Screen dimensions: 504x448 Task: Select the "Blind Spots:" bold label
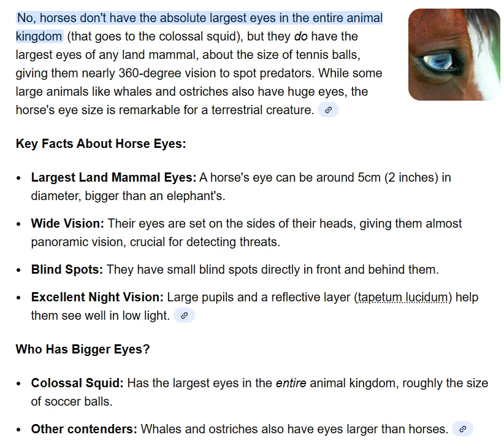coord(67,269)
